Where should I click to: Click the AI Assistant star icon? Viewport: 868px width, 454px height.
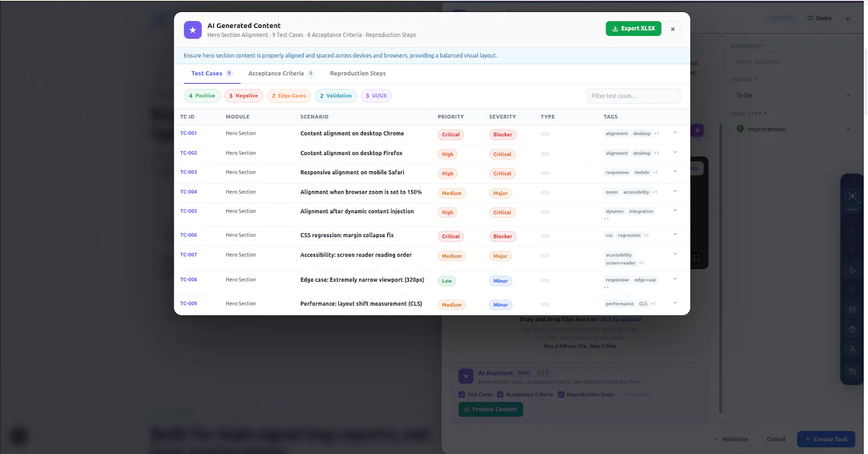pos(465,376)
